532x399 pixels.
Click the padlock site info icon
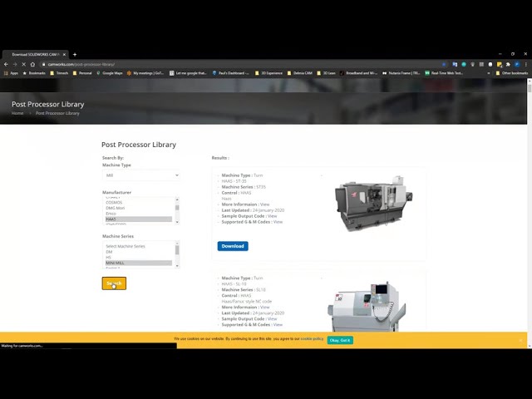[43, 64]
